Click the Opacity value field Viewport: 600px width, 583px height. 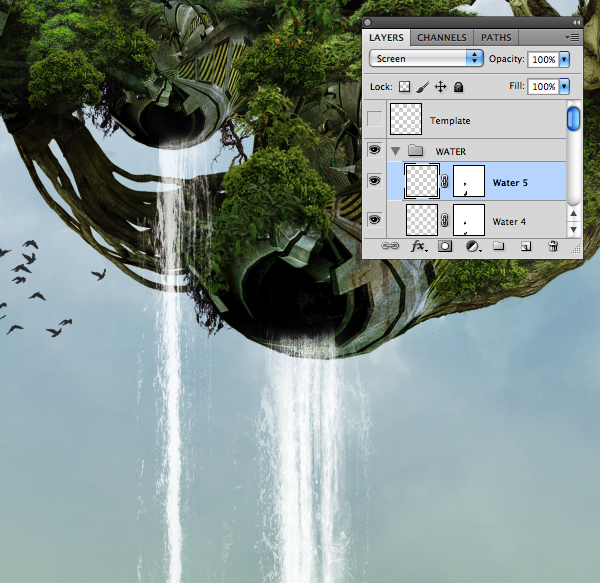coord(543,59)
